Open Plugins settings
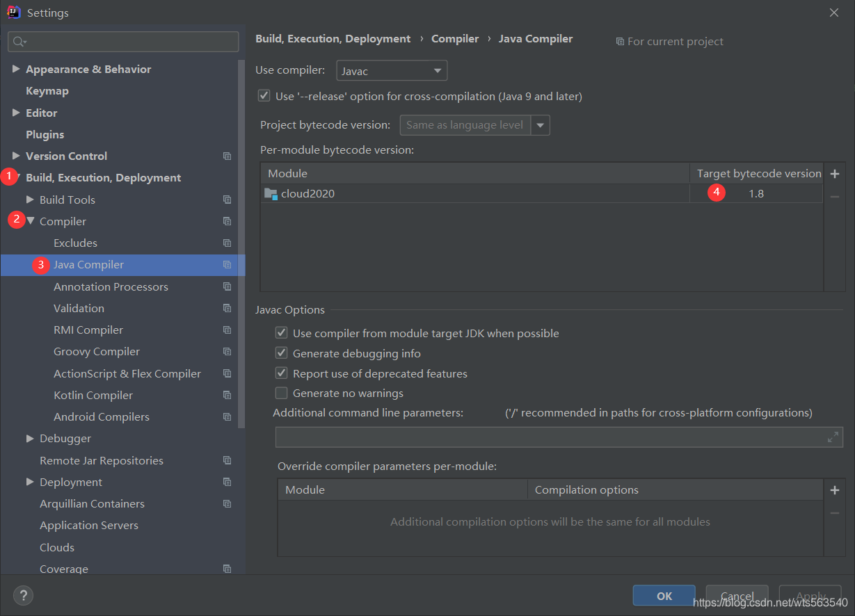 pos(45,134)
